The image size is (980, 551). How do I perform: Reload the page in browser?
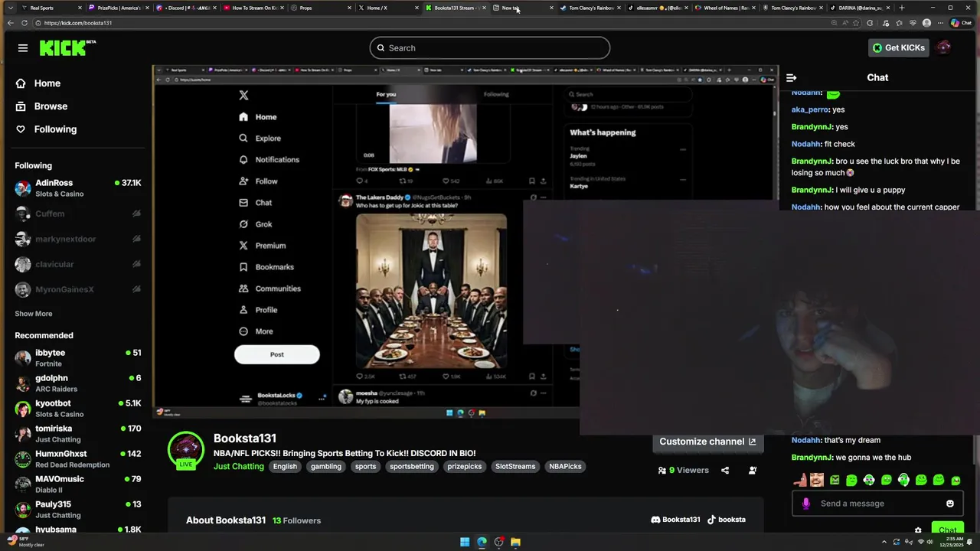pyautogui.click(x=24, y=23)
